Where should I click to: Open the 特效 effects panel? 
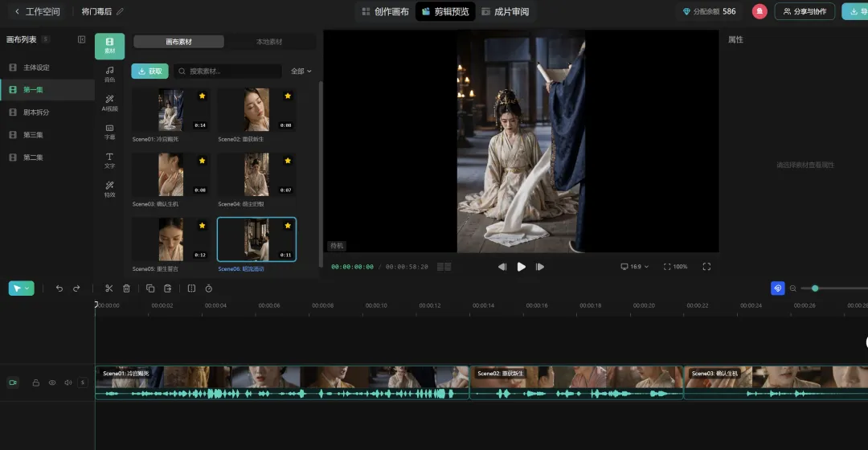pyautogui.click(x=109, y=189)
